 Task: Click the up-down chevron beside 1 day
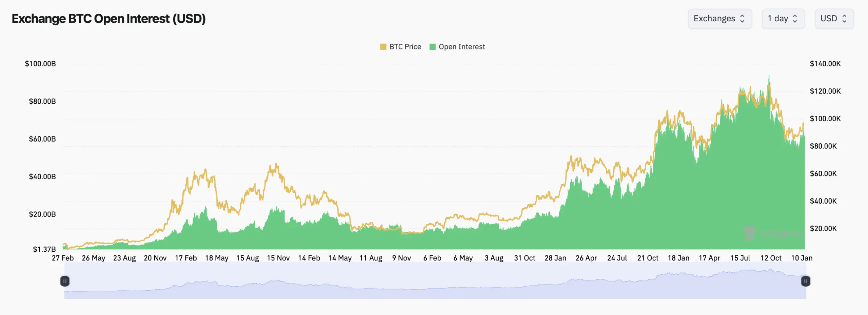pyautogui.click(x=796, y=19)
